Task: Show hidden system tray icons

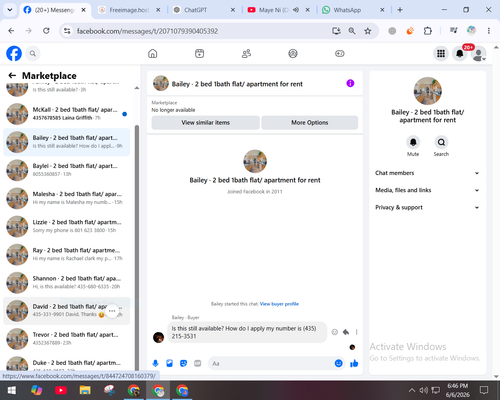Action: click(x=412, y=390)
